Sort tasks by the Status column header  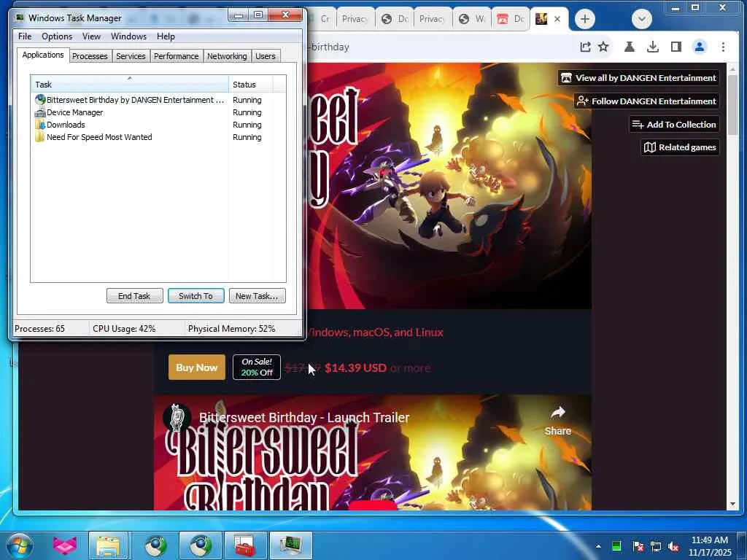[x=251, y=85]
